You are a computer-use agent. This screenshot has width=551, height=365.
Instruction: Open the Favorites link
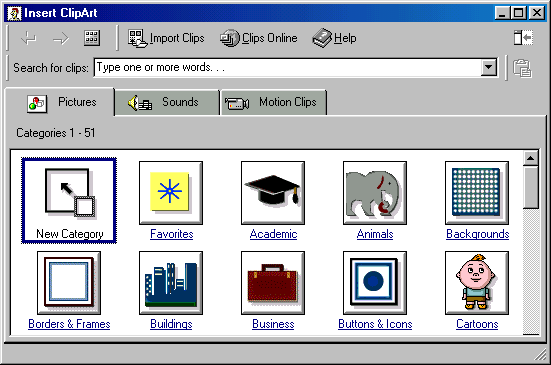(171, 234)
